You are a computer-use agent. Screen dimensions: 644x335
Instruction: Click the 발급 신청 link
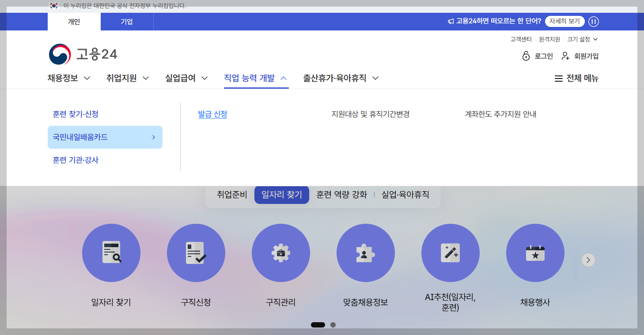pyautogui.click(x=212, y=114)
